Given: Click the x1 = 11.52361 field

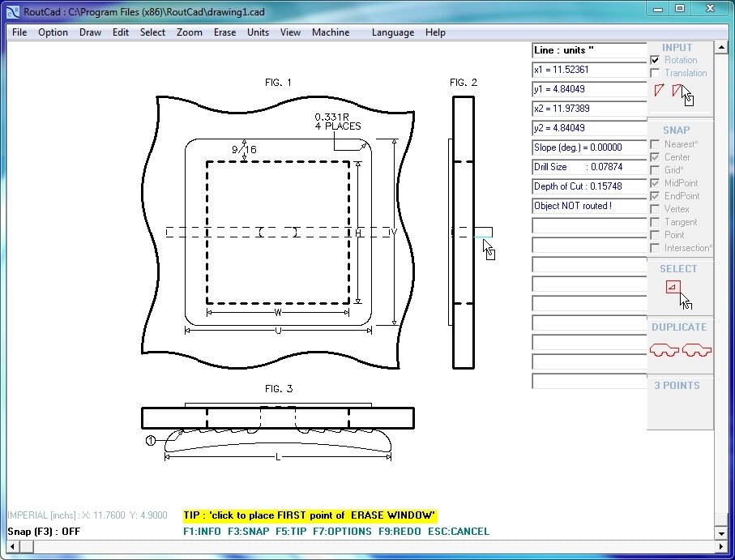Looking at the screenshot, I should [589, 70].
